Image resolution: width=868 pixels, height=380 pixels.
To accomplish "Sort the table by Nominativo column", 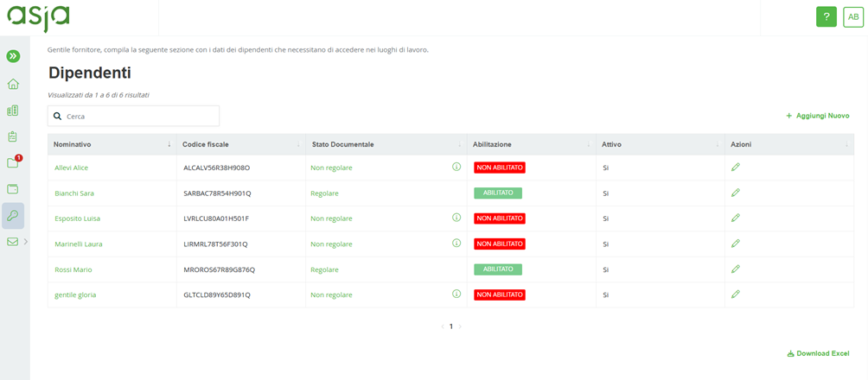I will click(x=73, y=144).
